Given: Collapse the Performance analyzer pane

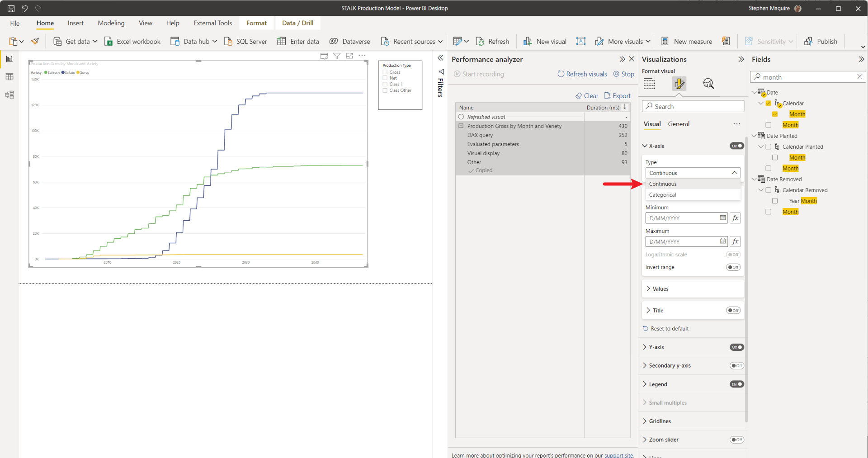Looking at the screenshot, I should (623, 59).
